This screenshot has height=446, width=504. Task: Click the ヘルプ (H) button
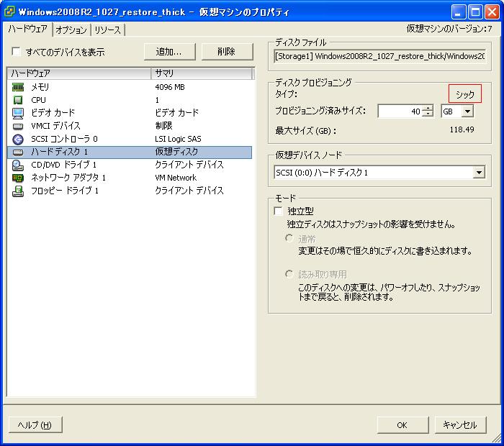point(35,425)
